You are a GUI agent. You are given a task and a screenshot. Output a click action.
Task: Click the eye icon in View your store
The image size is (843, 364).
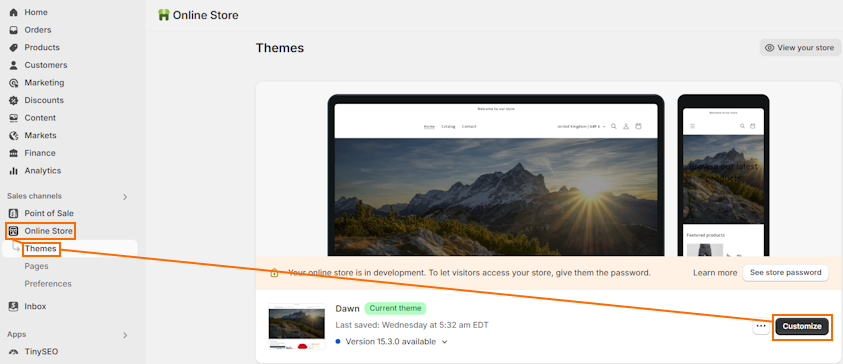point(769,48)
